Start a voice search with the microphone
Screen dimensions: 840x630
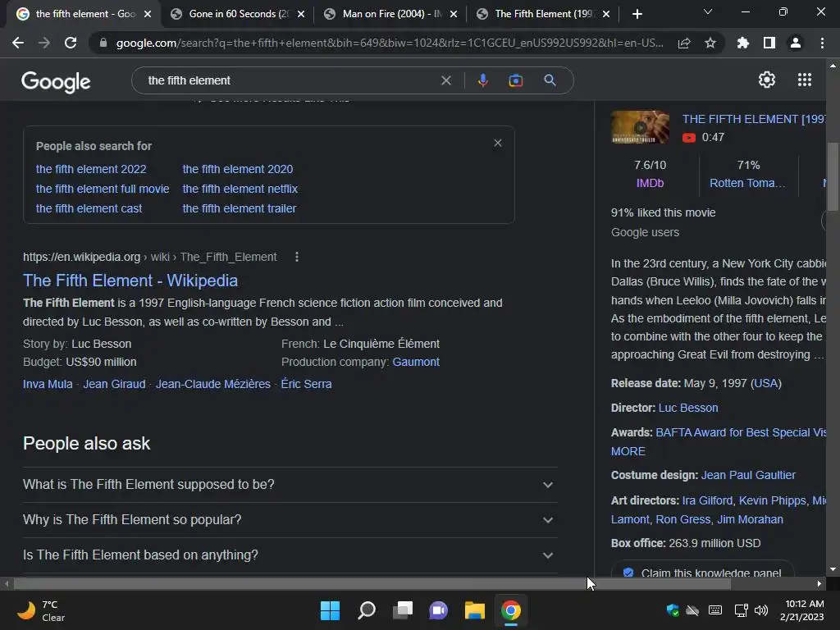(x=482, y=80)
